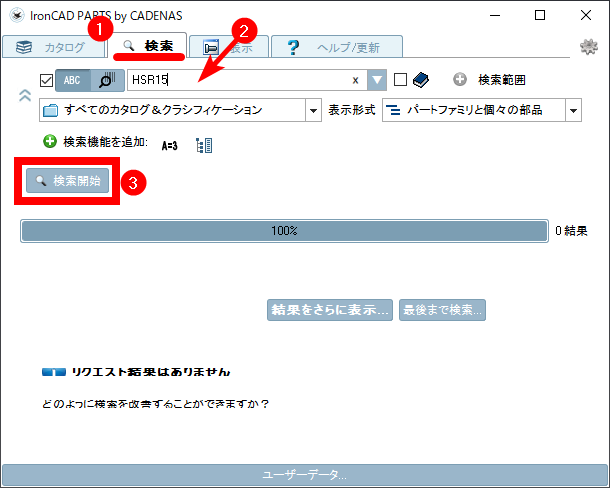This screenshot has height=488, width=610.
Task: Switch to the 検索 tab
Action: [148, 46]
